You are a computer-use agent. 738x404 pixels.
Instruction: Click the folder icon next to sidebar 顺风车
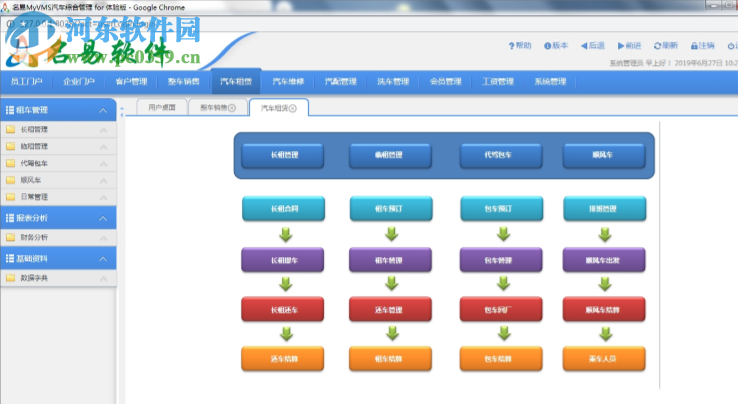tap(10, 180)
